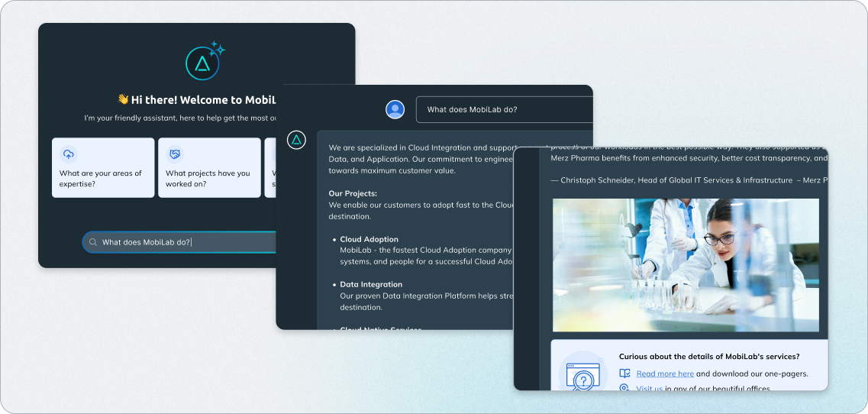
Task: Click the 'Merz Pharma benefits from enhanced security' line
Action: coord(689,158)
